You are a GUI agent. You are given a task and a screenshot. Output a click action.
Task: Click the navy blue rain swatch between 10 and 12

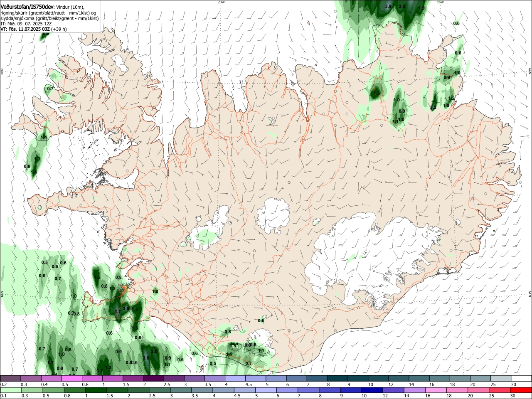pos(372,390)
